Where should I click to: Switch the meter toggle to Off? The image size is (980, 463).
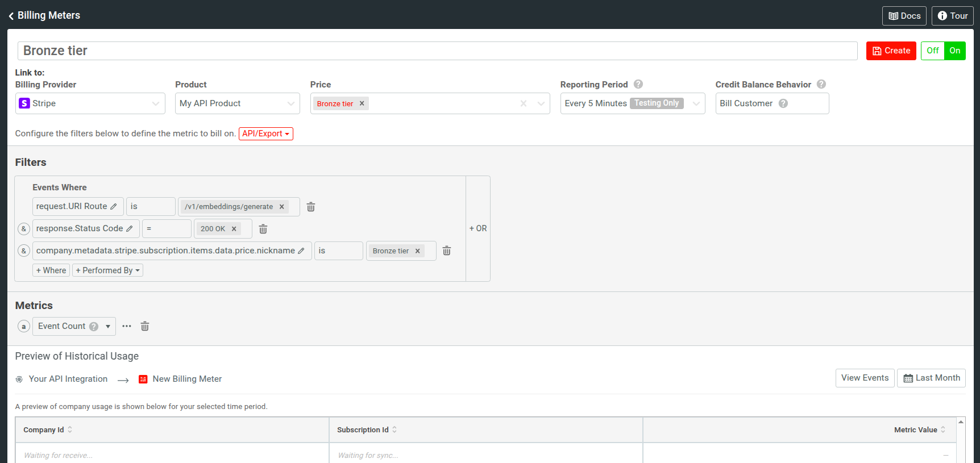(x=932, y=51)
